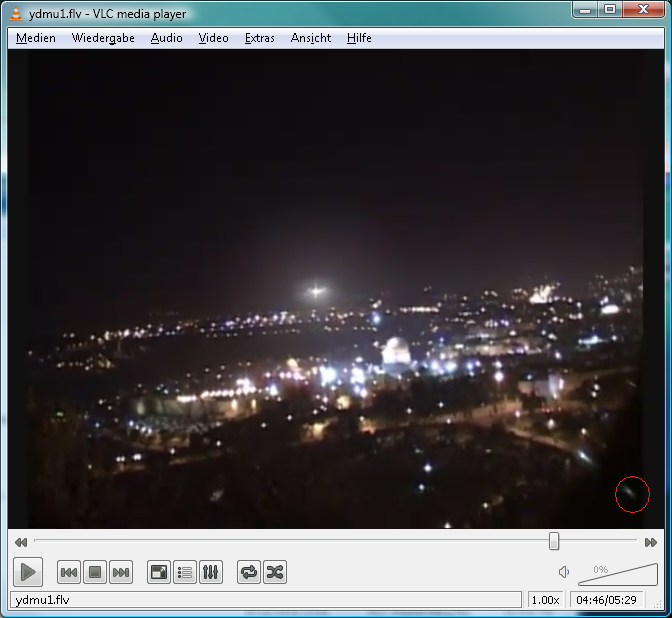The width and height of the screenshot is (672, 618).
Task: Open extended settings equalizer icon
Action: pyautogui.click(x=211, y=572)
